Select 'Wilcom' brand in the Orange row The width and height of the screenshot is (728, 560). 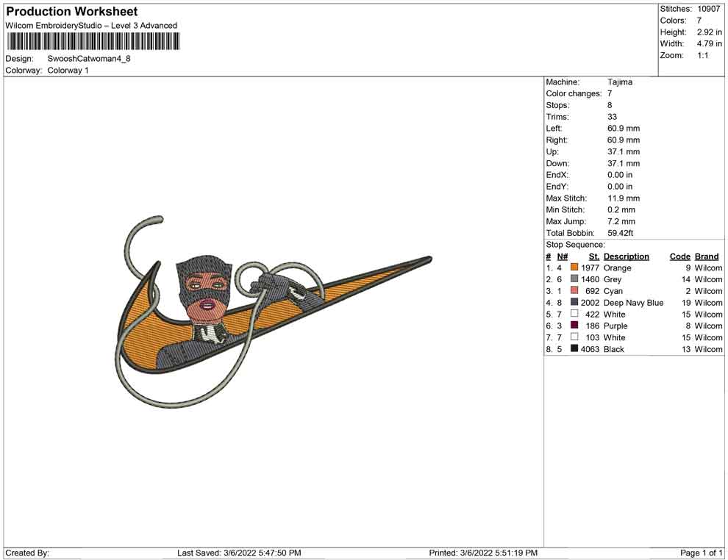coord(708,268)
